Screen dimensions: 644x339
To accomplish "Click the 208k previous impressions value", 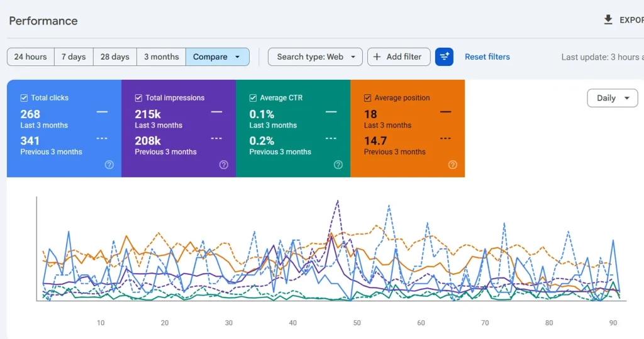I will 148,140.
